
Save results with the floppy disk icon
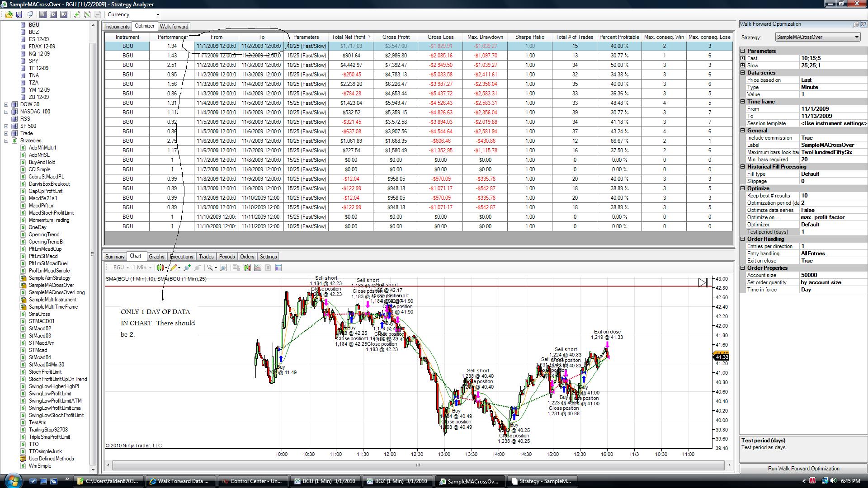click(19, 14)
